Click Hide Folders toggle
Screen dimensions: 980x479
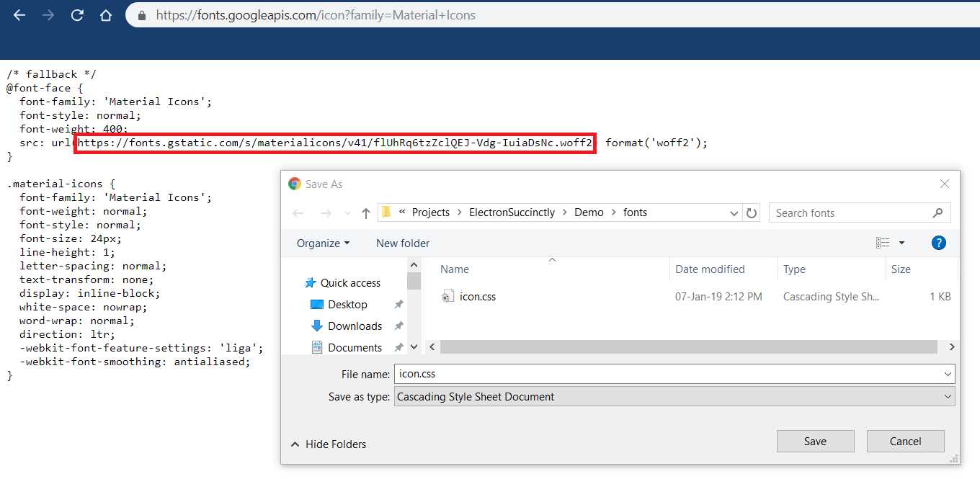click(x=329, y=444)
